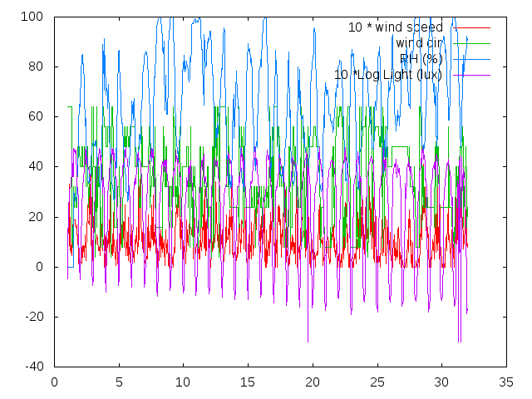Click the x-axis tick label 10

click(x=183, y=382)
